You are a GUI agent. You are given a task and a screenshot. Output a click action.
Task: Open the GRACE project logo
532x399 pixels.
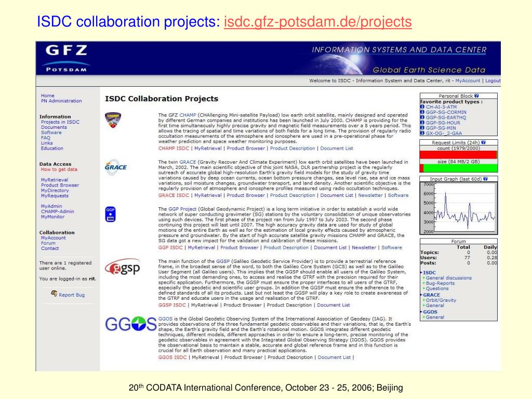pyautogui.click(x=116, y=167)
